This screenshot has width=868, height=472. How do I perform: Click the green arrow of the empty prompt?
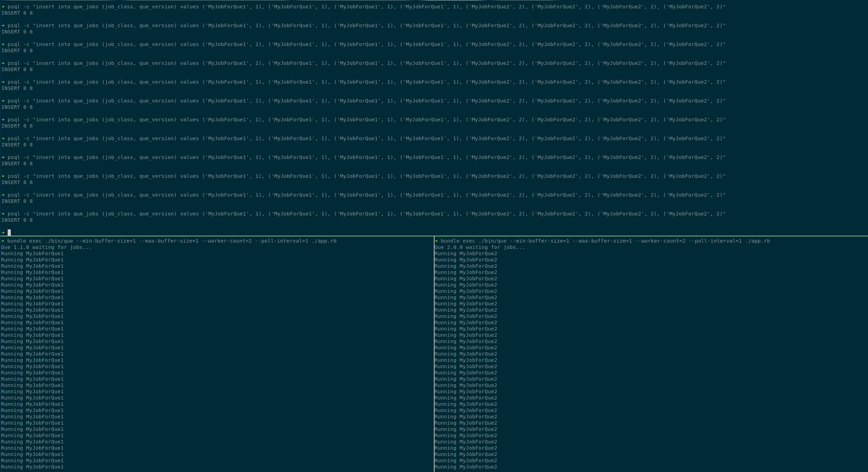pos(3,233)
